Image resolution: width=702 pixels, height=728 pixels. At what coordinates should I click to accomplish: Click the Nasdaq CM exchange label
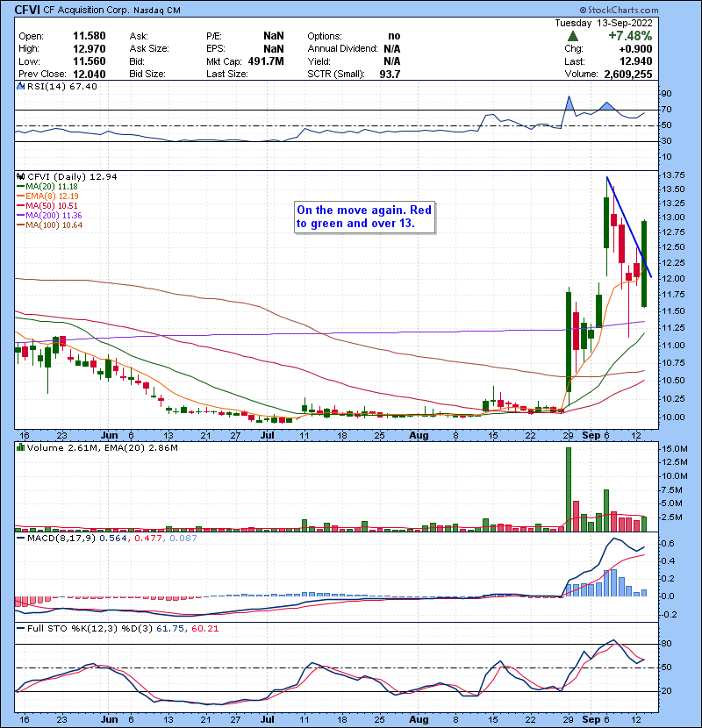(157, 11)
